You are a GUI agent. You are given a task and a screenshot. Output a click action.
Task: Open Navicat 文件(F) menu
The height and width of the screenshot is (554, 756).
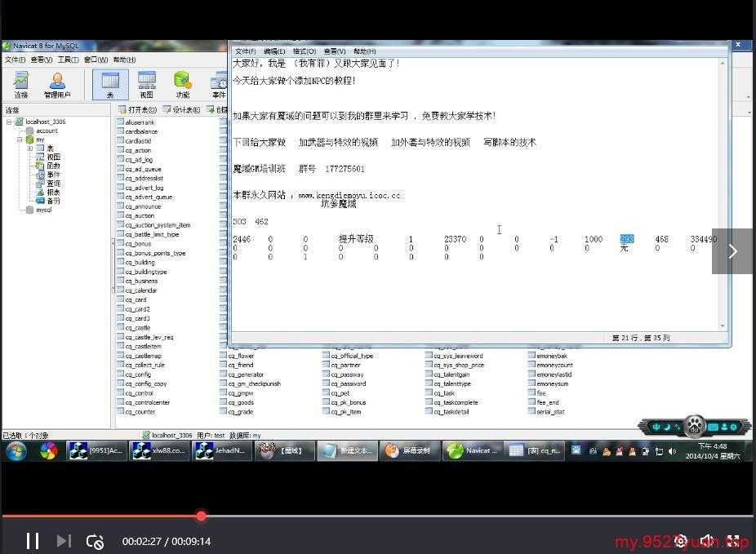[x=15, y=60]
